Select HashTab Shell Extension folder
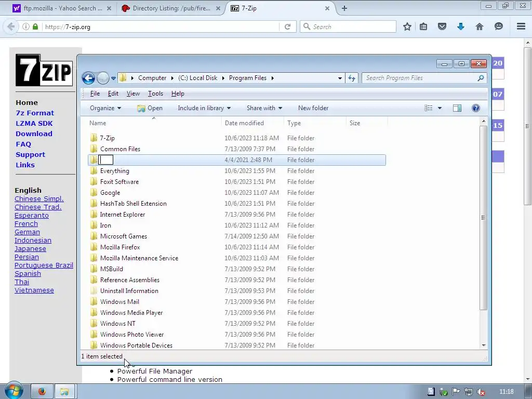The width and height of the screenshot is (532, 399). [134, 204]
